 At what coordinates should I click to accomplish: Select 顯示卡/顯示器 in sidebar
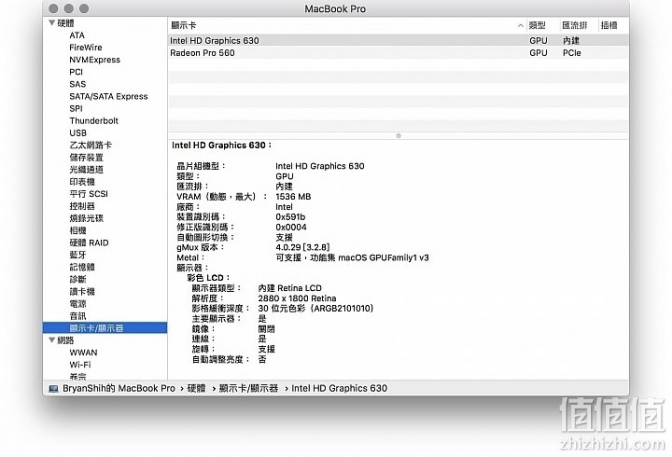coord(105,328)
